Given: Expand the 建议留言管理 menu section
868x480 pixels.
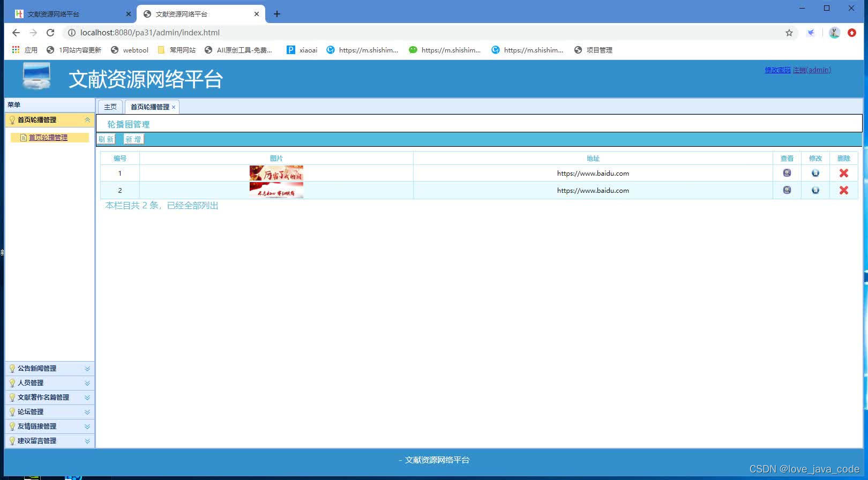Looking at the screenshot, I should point(87,441).
